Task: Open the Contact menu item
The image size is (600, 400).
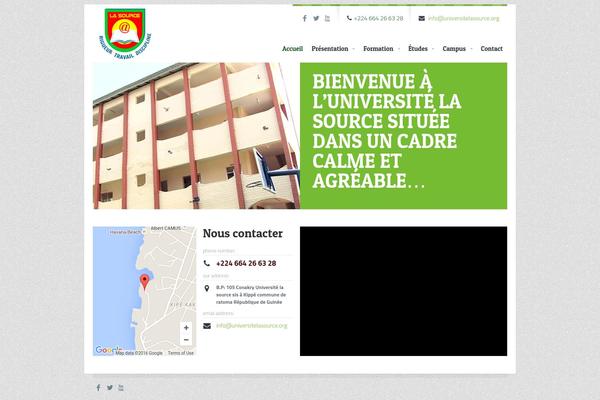Action: tap(491, 48)
